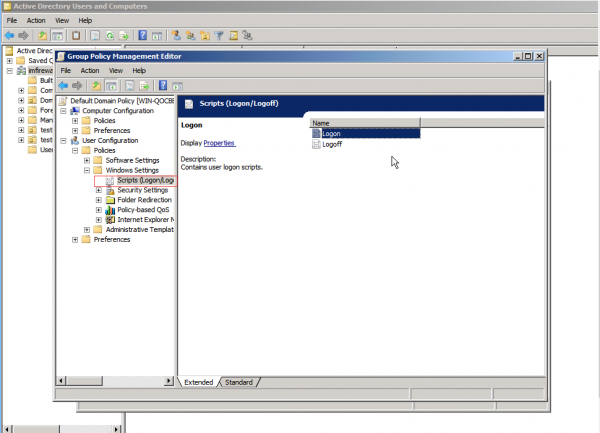Viewport: 600px width, 433px height.
Task: Toggle Show/Hide Action Pane in Group Policy Editor toolbar
Action: click(177, 86)
